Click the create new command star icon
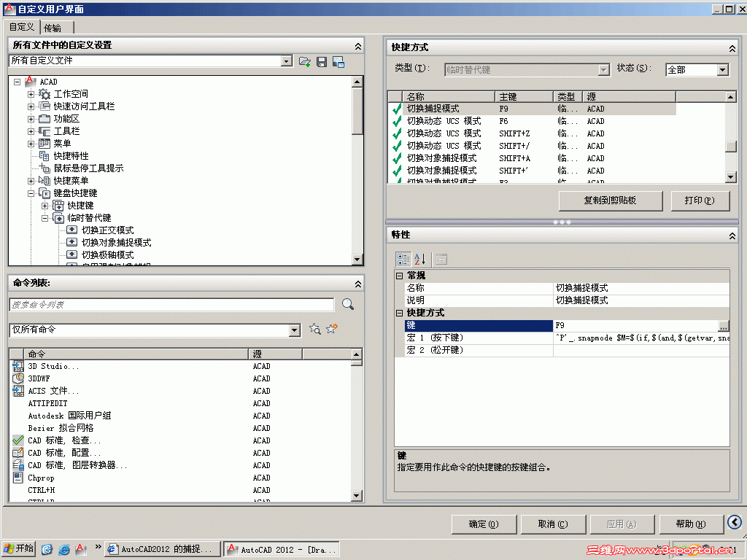The width and height of the screenshot is (747, 560). 332,329
